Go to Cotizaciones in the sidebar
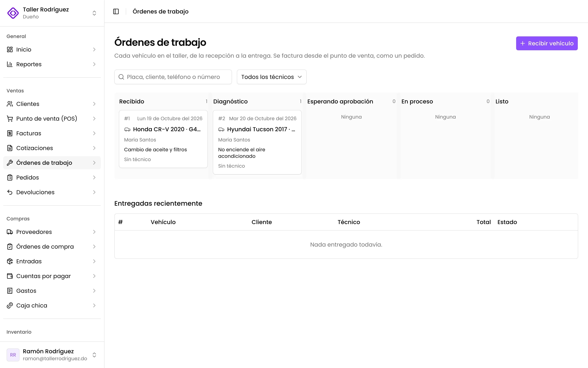Viewport: 588px width, 368px height. [x=52, y=148]
